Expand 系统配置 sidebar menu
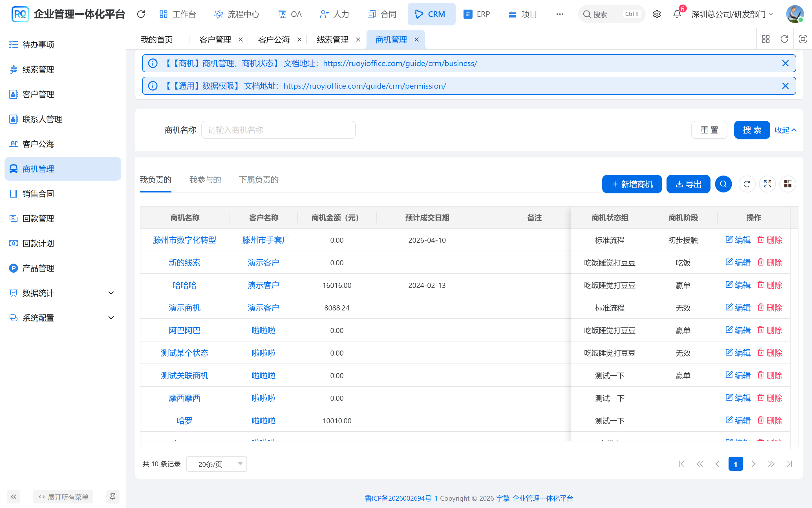The image size is (812, 508). click(63, 318)
